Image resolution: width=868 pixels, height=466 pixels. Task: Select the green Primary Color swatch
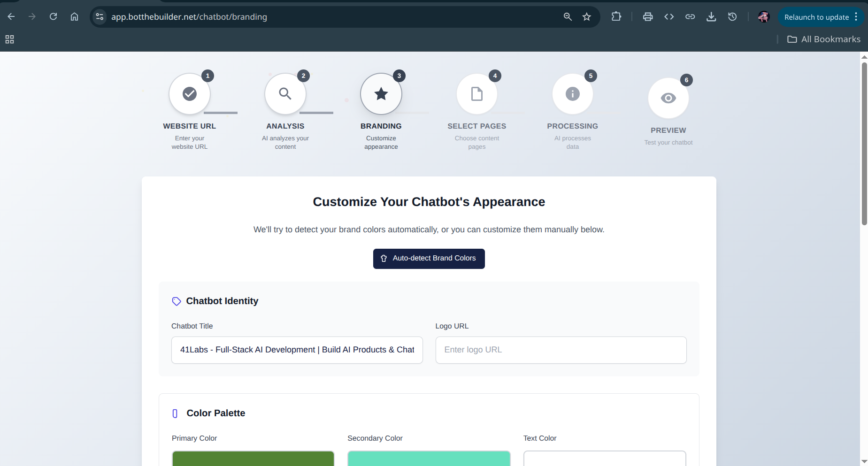253,458
